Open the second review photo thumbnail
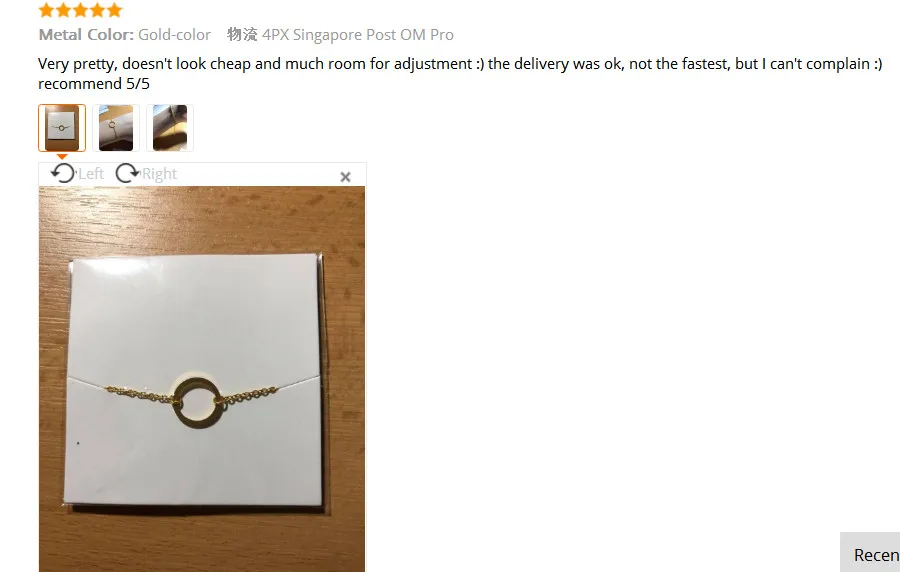The width and height of the screenshot is (900, 572). [x=116, y=127]
